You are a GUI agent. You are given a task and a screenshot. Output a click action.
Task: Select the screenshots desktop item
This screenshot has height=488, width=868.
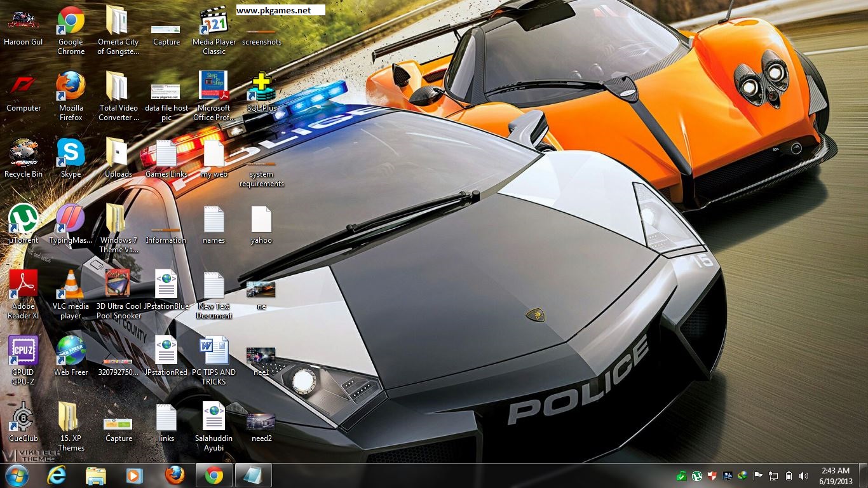tap(262, 36)
